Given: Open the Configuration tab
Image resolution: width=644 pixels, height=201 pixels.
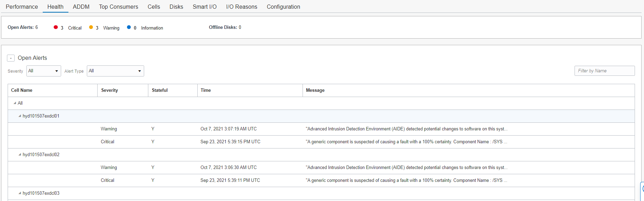Looking at the screenshot, I should coord(283,7).
